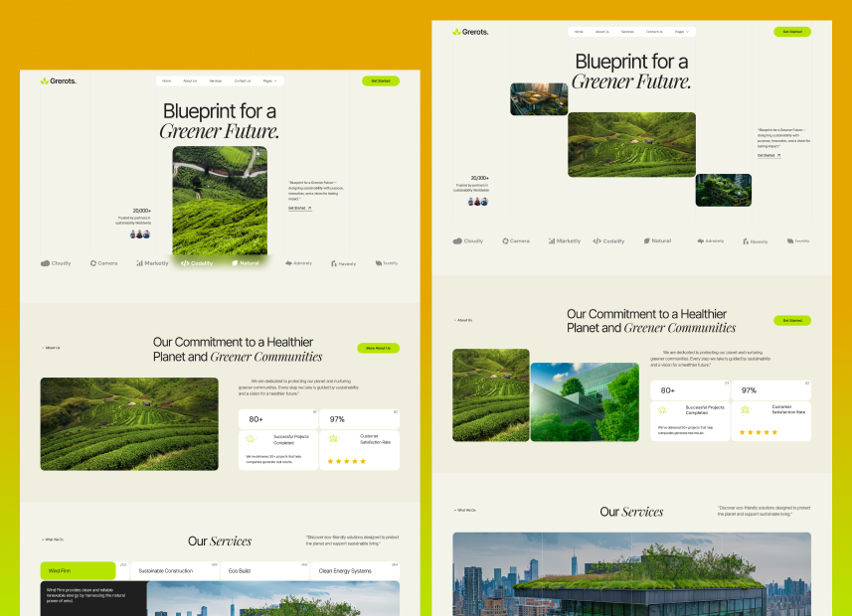Switch to the Eco Build tab
852x616 pixels.
(x=239, y=570)
